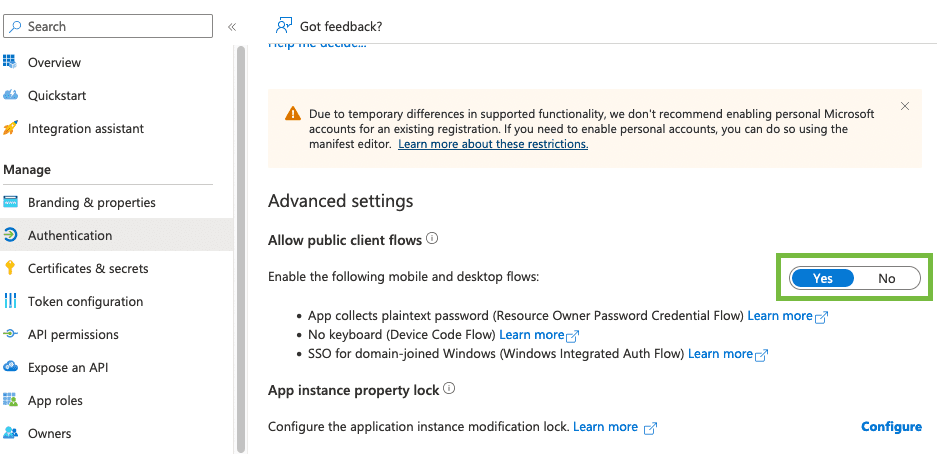Viewport: 937px width, 454px height.
Task: Open Learn more about these restrictions link
Action: [493, 144]
